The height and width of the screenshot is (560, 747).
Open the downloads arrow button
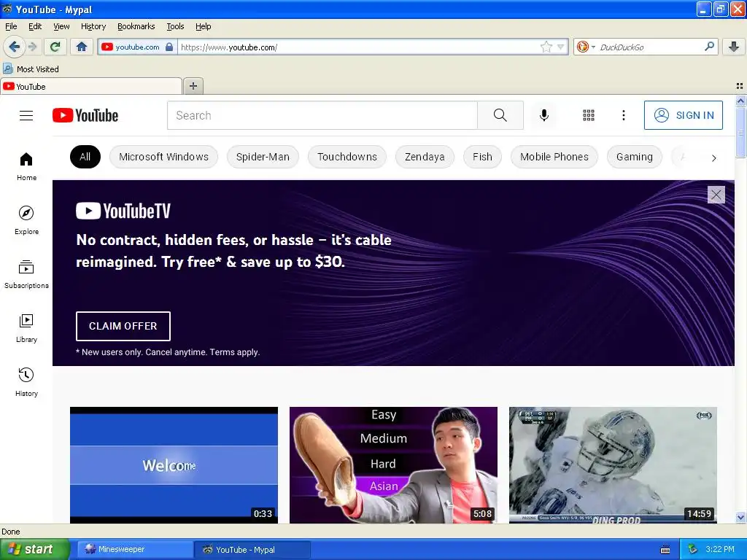coord(734,47)
